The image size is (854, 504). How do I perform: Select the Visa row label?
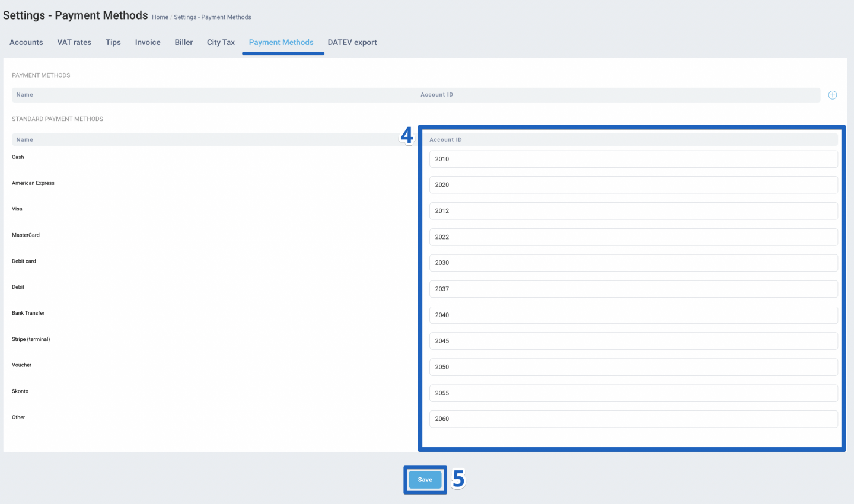point(17,209)
